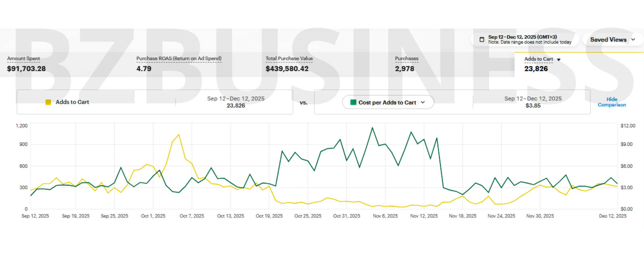This screenshot has width=644, height=258.
Task: Click the Nov 18, 2025 axis label
Action: (x=462, y=216)
